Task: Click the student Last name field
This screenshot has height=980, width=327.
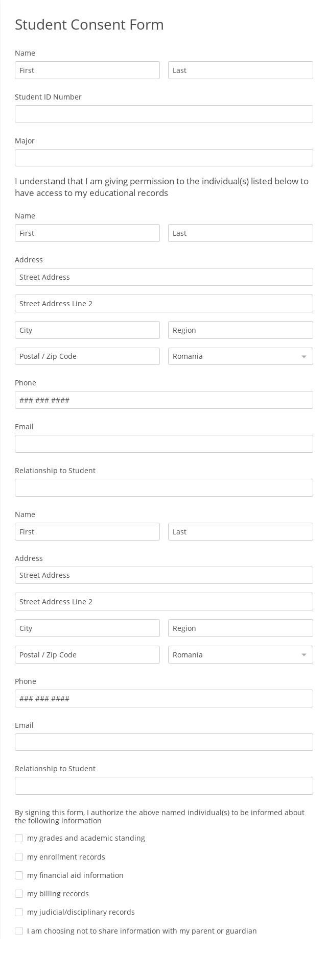Action: [x=240, y=70]
